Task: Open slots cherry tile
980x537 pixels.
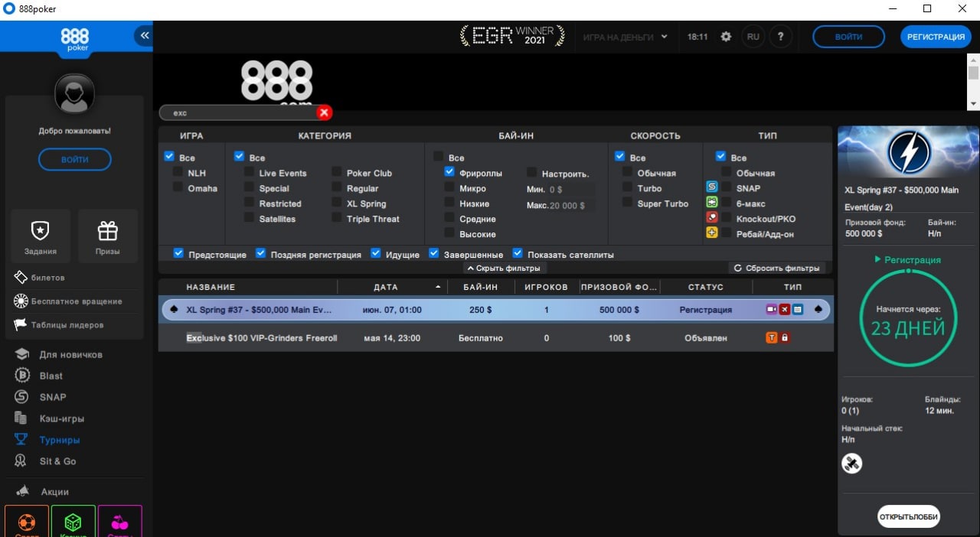Action: click(120, 522)
